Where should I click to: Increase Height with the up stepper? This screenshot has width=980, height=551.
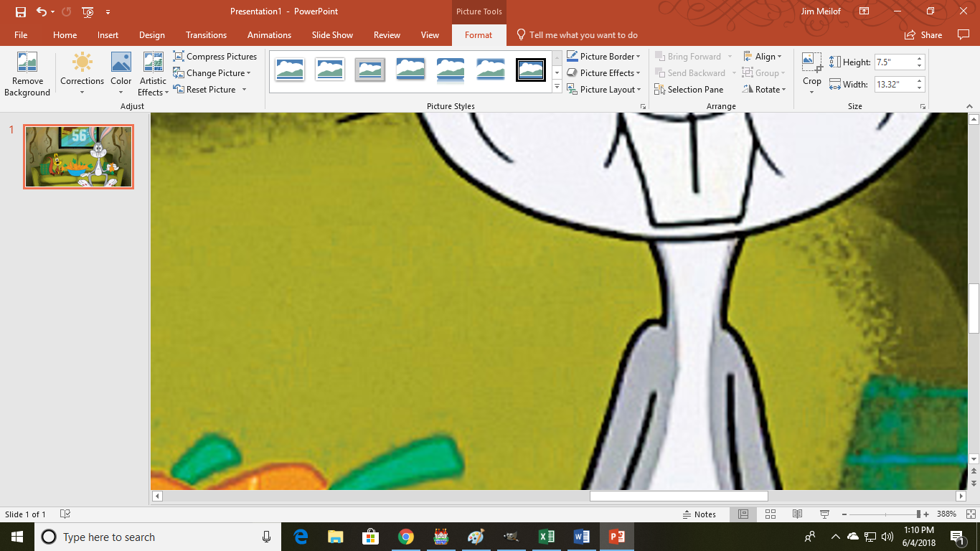(x=919, y=57)
